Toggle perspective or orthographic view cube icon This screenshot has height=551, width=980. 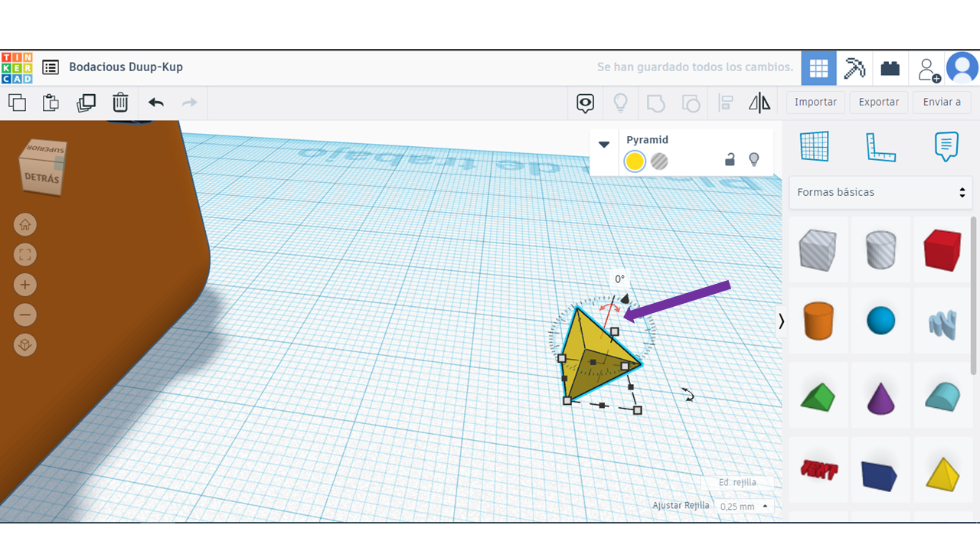click(25, 345)
